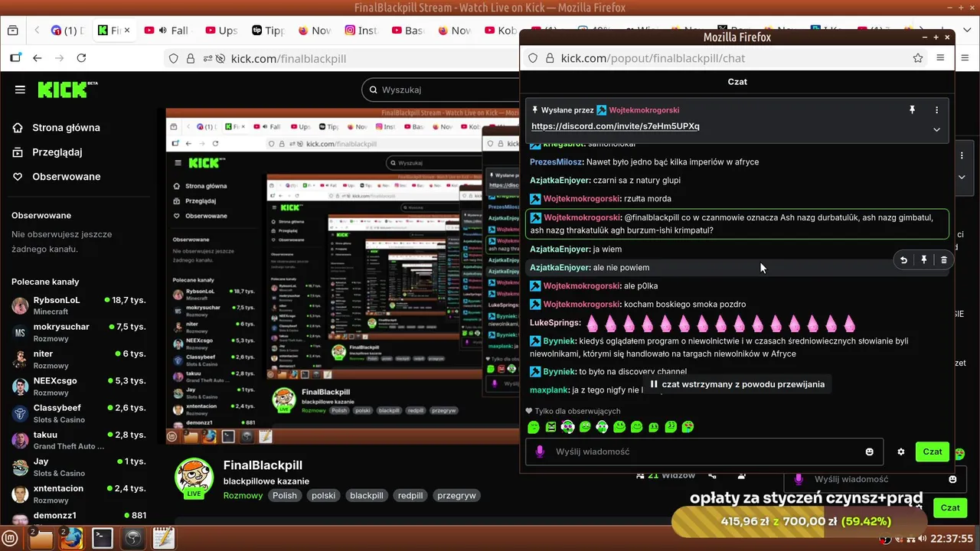The image size is (980, 551).
Task: Click share icon below stream
Action: (x=713, y=475)
